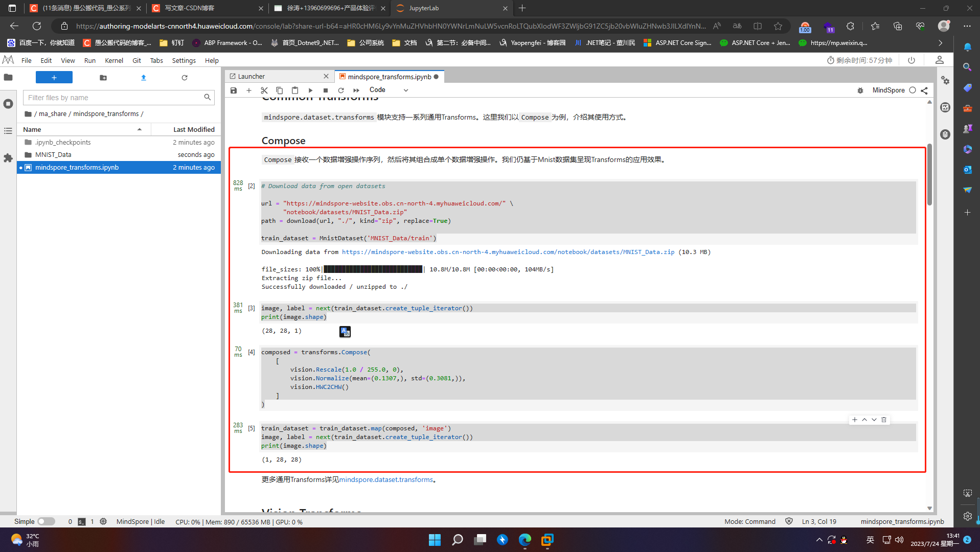Click the remaining time 57 minutes indicator
Screen dimensions: 980x552
[x=859, y=60]
